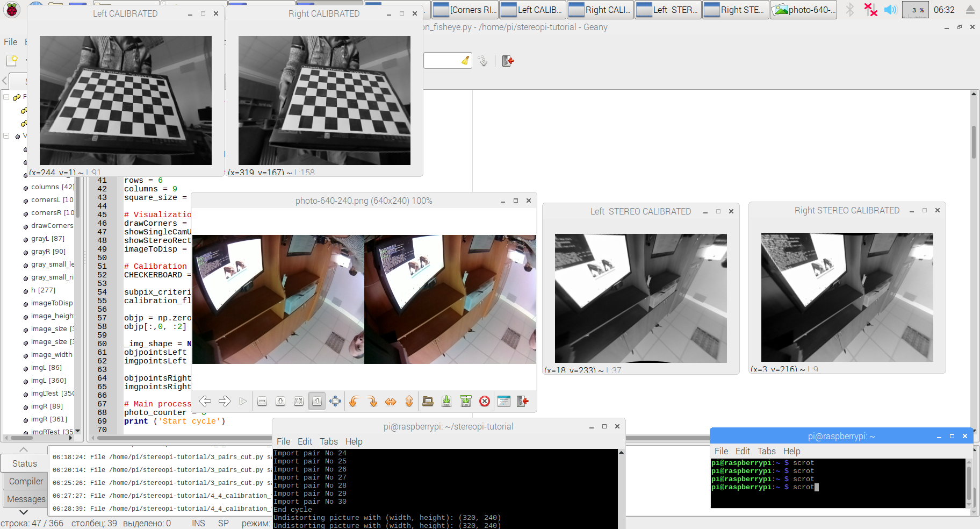
Task: Toggle original size (1:1) view
Action: (317, 401)
